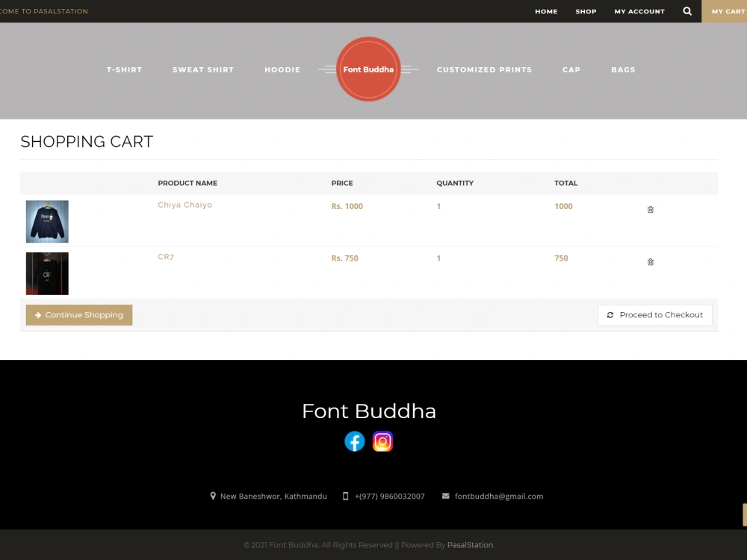This screenshot has height=560, width=747.
Task: Browse the CAP category
Action: coord(571,69)
